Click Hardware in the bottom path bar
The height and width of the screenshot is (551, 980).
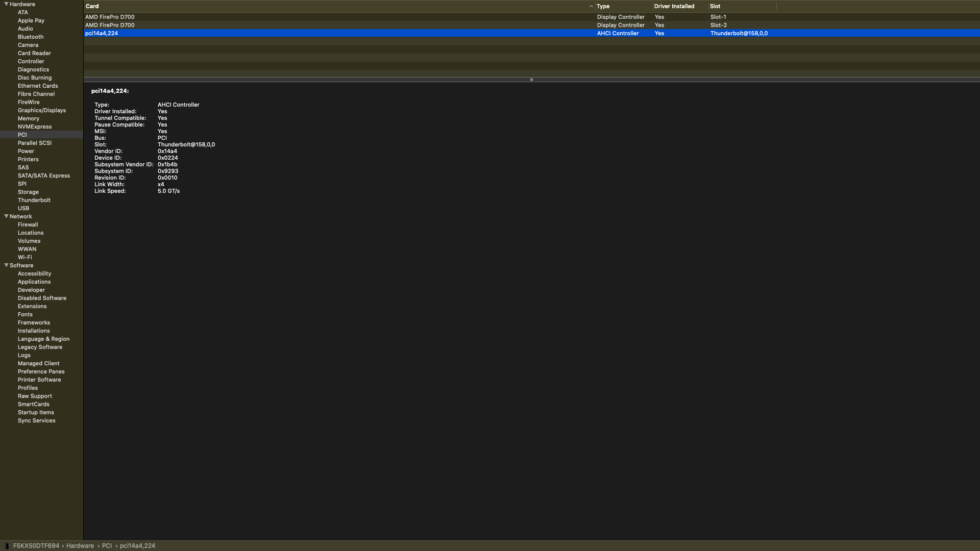pos(80,546)
